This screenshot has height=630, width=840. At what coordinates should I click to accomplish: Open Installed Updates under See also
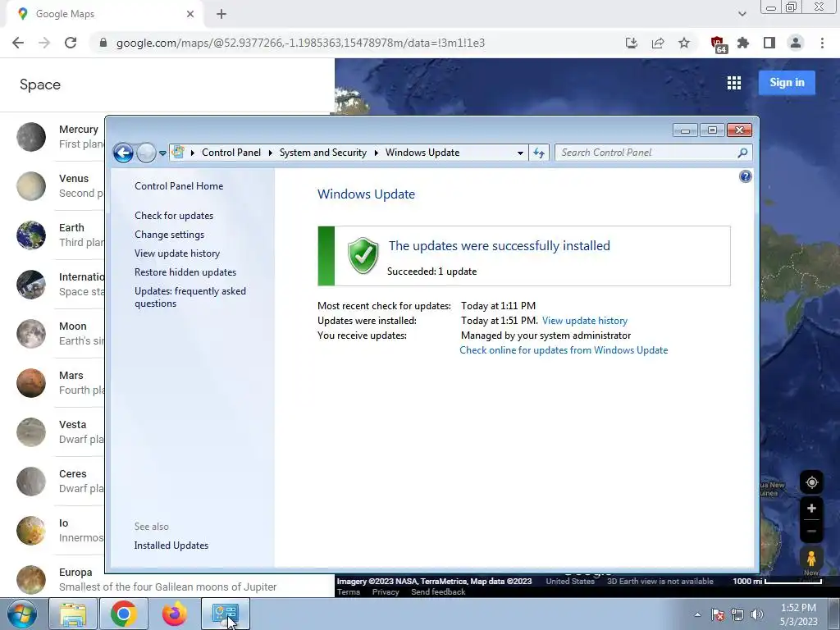pyautogui.click(x=171, y=546)
